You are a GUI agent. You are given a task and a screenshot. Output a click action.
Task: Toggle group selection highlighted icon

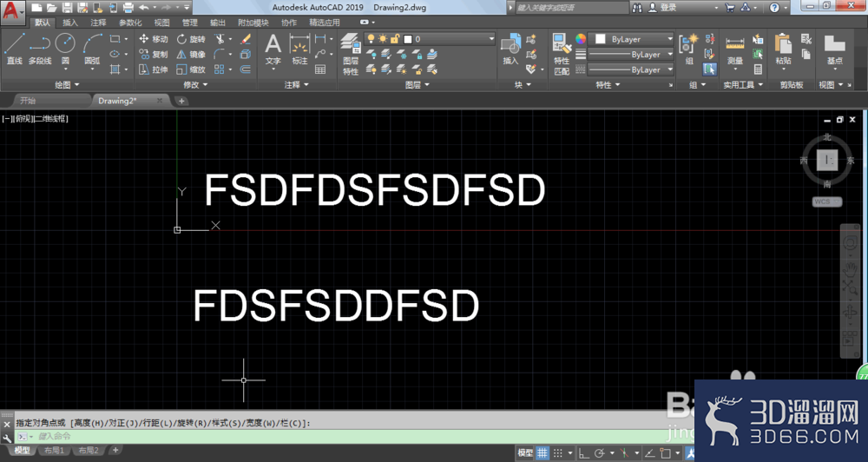tap(710, 69)
